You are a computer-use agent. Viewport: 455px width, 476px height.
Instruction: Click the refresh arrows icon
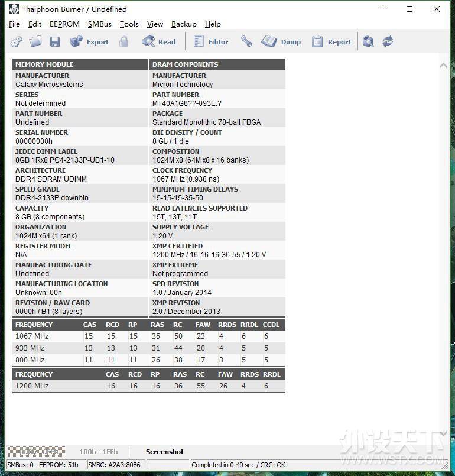(388, 41)
